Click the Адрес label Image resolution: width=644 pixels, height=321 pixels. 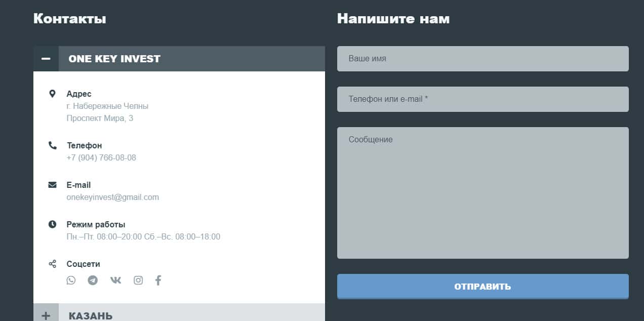point(79,94)
